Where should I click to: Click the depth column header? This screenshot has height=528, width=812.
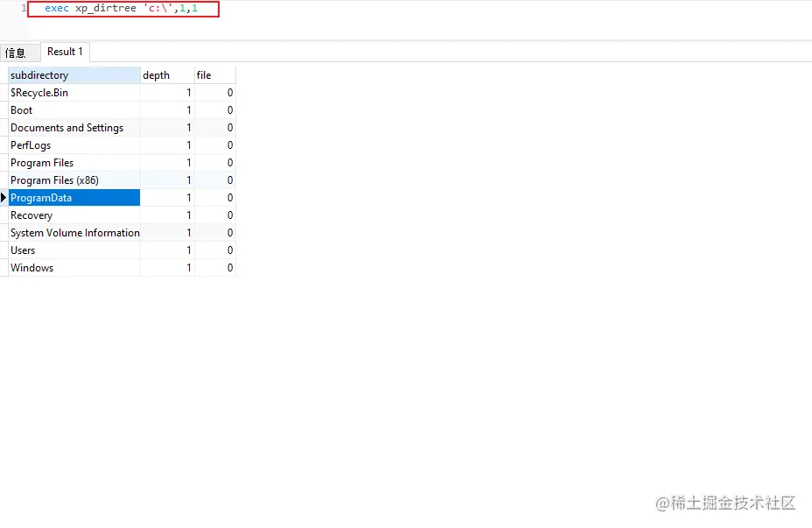click(x=167, y=75)
